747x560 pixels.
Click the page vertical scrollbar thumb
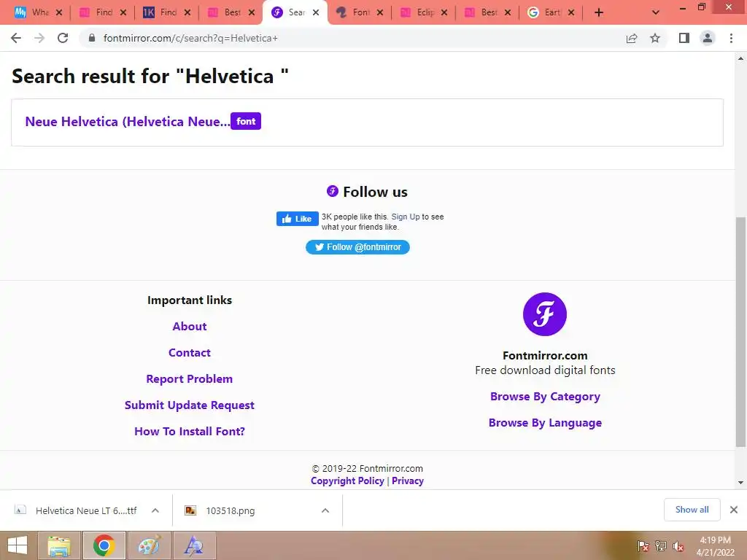[740, 332]
